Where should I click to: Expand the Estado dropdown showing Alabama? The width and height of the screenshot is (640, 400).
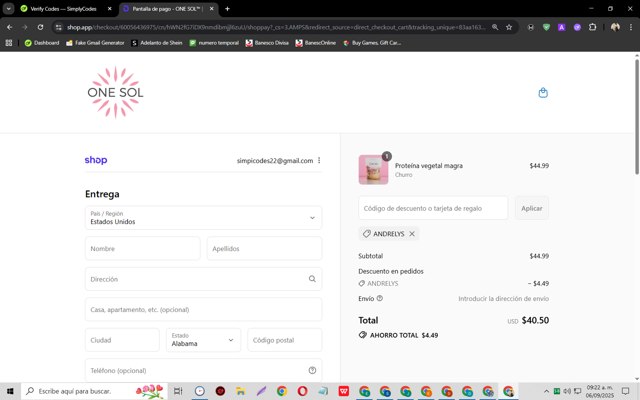tap(203, 340)
